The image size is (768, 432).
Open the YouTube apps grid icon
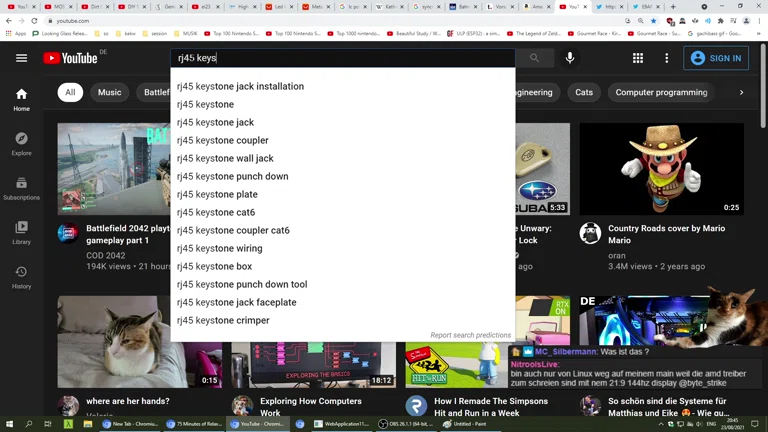(x=638, y=58)
